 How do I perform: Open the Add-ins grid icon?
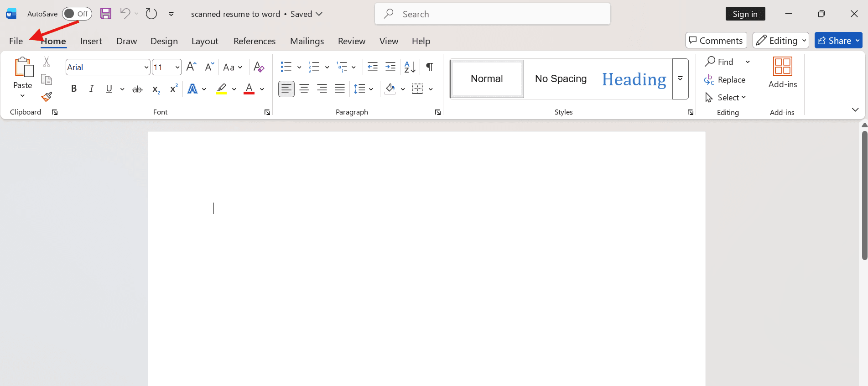tap(782, 66)
